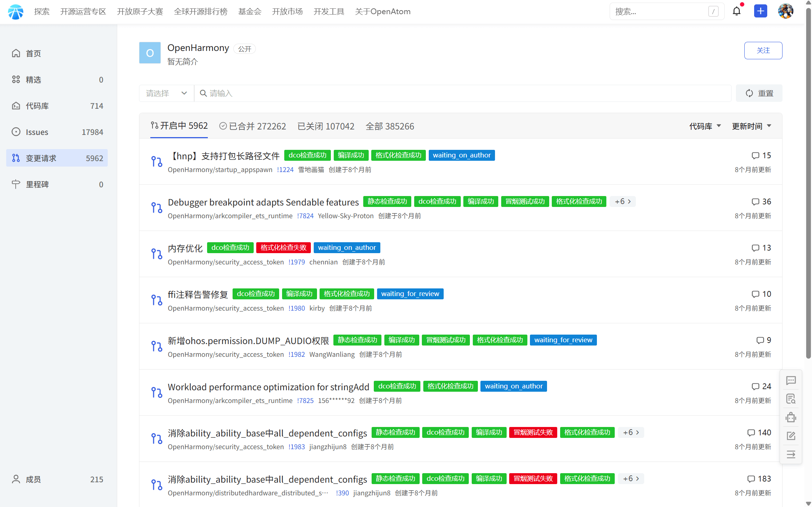Click the comment icon showing 140 comments
812x507 pixels.
(751, 433)
